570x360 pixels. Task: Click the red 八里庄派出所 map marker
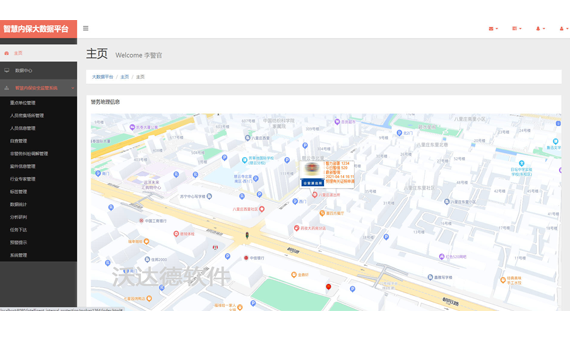click(315, 195)
